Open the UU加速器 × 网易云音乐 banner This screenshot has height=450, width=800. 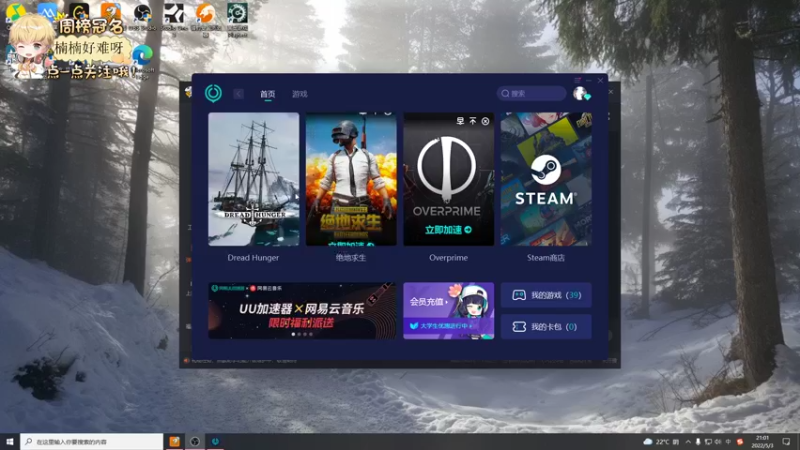(302, 311)
